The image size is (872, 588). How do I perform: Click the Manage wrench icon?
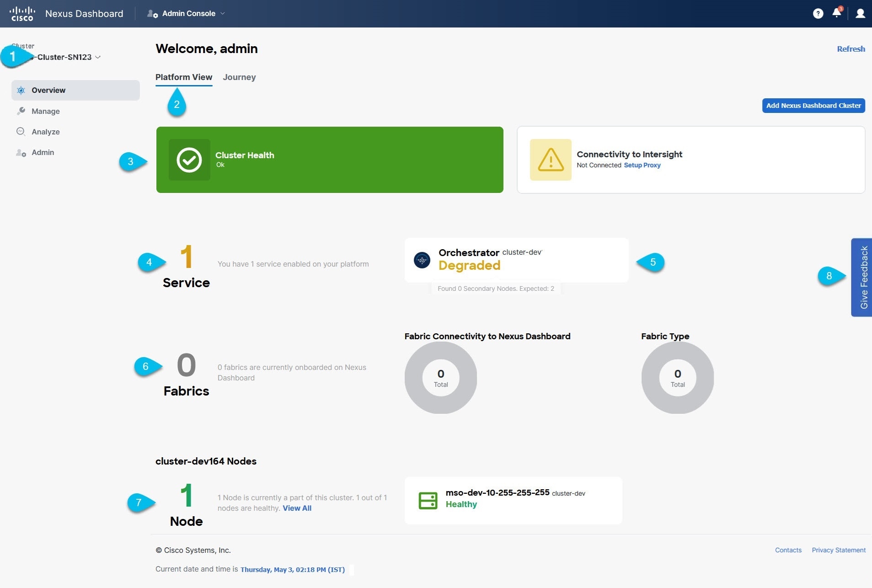click(21, 111)
